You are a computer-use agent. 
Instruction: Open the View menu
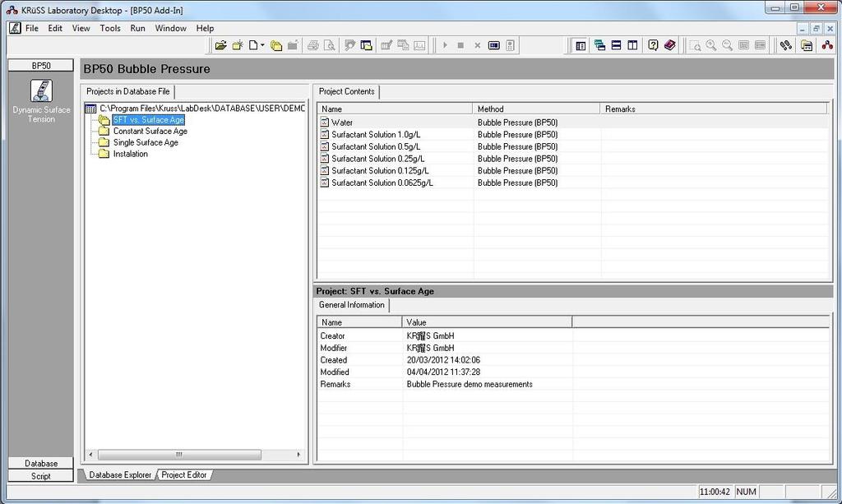coord(81,28)
